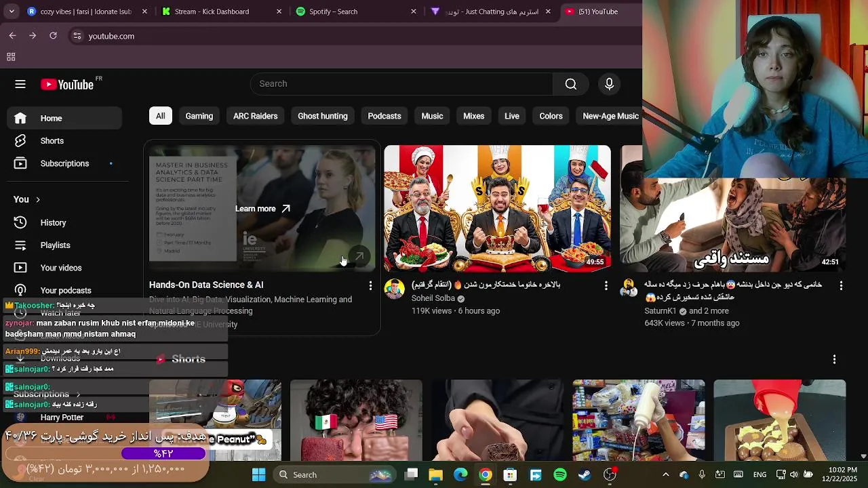Open Shorts from sidebar
The height and width of the screenshot is (488, 868).
(x=65, y=141)
